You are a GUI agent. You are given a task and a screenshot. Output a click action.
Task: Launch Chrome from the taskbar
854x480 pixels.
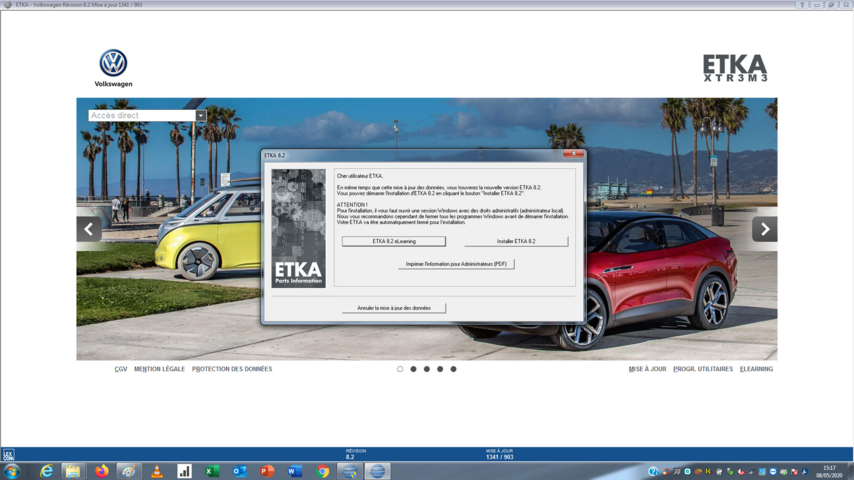322,471
